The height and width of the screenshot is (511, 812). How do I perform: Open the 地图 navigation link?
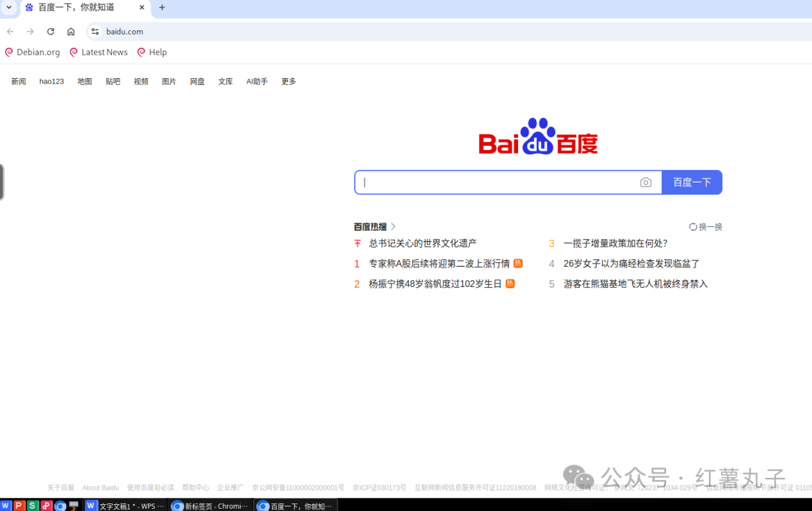(x=85, y=81)
